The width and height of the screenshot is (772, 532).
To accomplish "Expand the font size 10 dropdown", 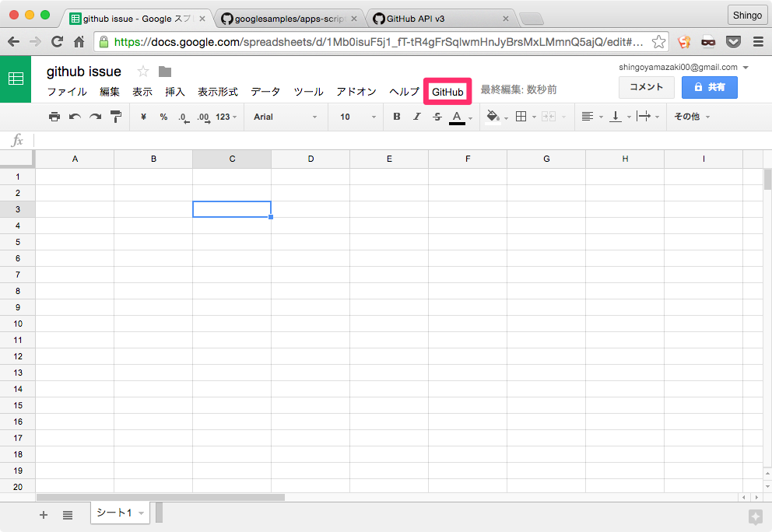I will point(354,116).
